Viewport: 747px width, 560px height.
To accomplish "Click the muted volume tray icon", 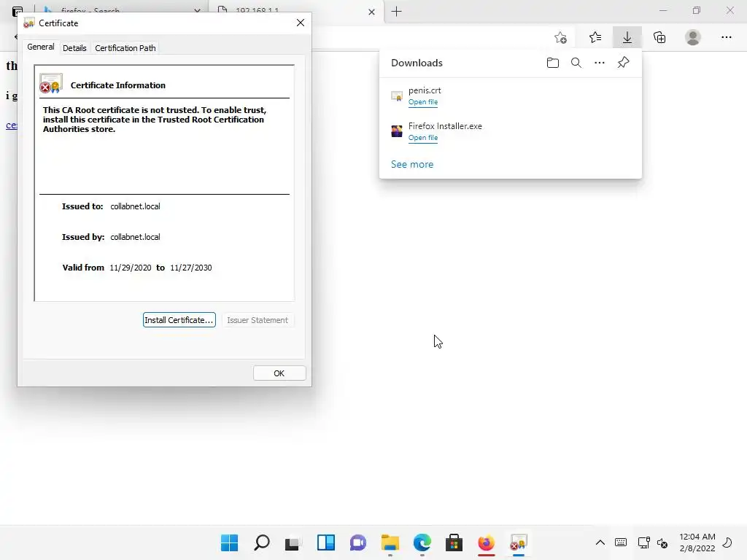I will 662,542.
